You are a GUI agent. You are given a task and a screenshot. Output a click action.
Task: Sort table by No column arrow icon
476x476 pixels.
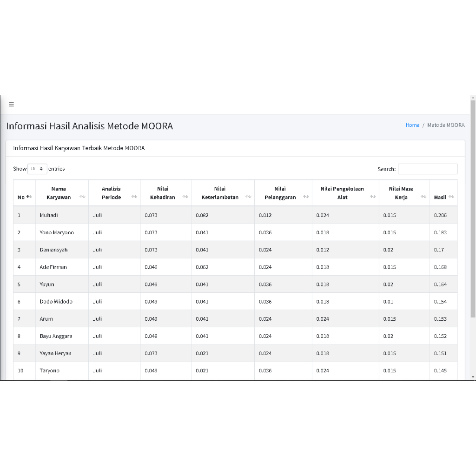pos(29,197)
